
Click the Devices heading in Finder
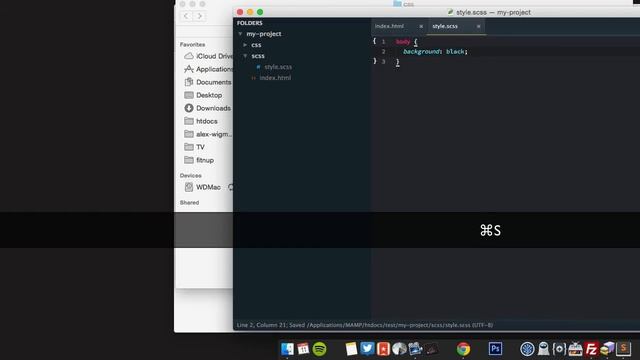(x=191, y=176)
